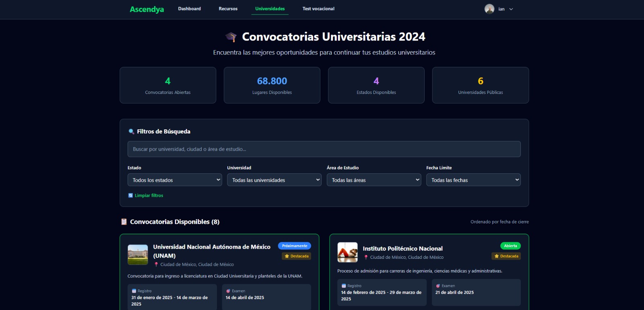Click the Próximamente badge on UNAM card

click(x=295, y=246)
